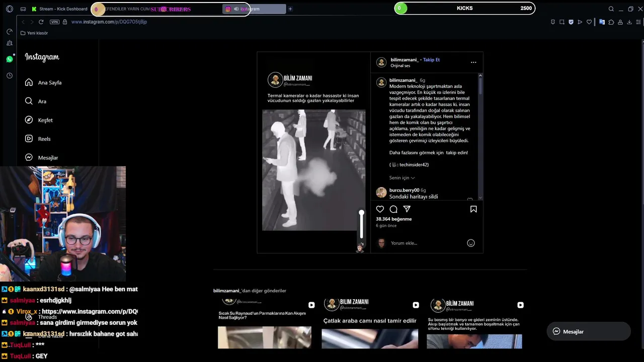Viewport: 644px width, 362px height.
Task: Bookmark page with toolbar heart icon
Action: click(x=589, y=22)
